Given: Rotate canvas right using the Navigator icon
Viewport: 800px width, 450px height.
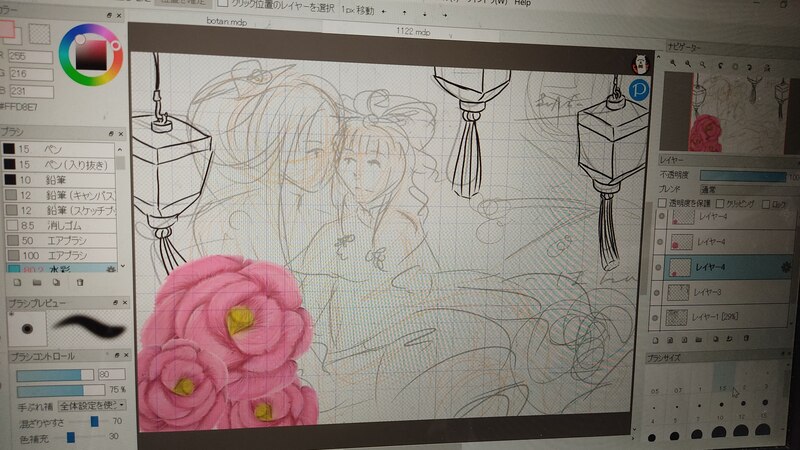Looking at the screenshot, I should 750,67.
